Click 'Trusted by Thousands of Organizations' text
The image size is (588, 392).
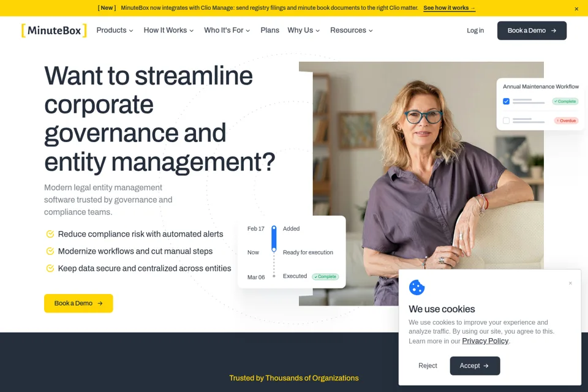[x=294, y=378]
